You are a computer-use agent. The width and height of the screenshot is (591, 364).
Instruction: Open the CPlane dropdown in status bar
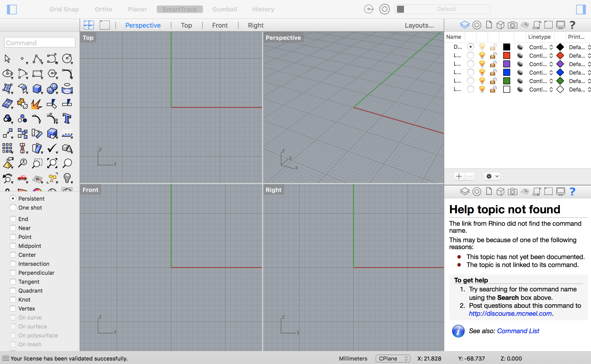(393, 358)
